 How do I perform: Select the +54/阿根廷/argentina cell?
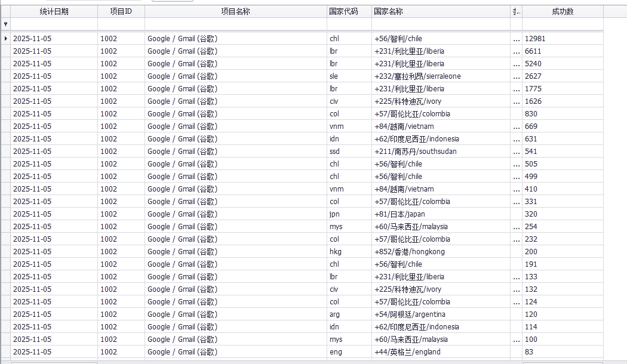[x=441, y=314]
